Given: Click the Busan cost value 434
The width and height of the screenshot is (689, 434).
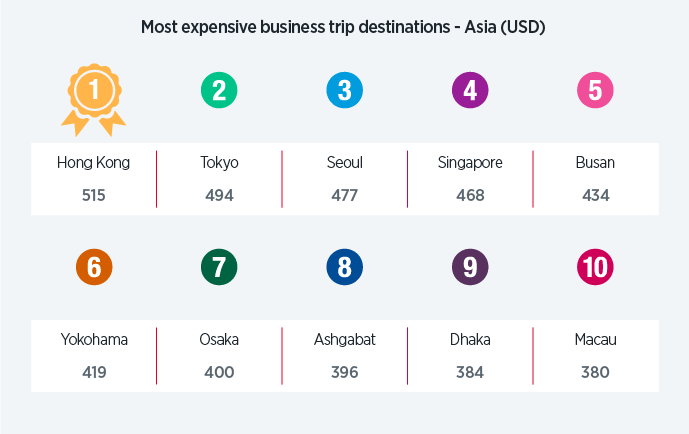Looking at the screenshot, I should [x=595, y=195].
